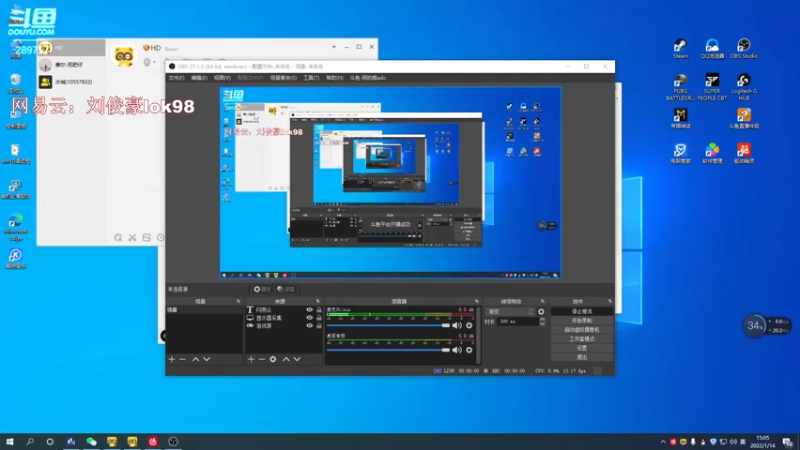Viewport: 800px width, 450px height.
Task: Select the scene entry in scenes list
Action: pos(204,310)
